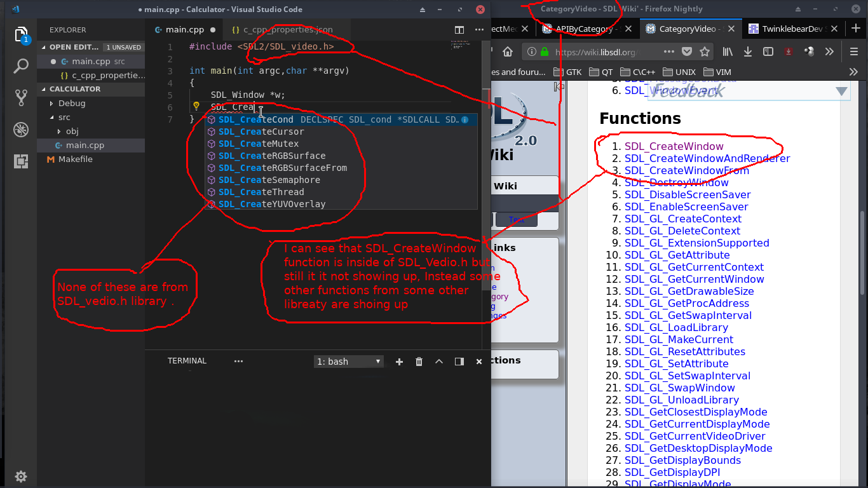Viewport: 868px width, 488px height.
Task: Save the wiki page to Pocket
Action: coord(688,51)
